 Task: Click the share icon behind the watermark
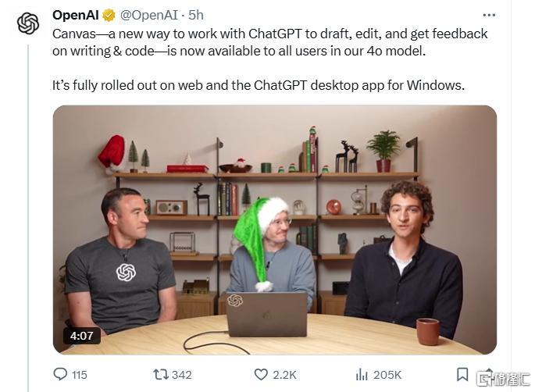[489, 375]
